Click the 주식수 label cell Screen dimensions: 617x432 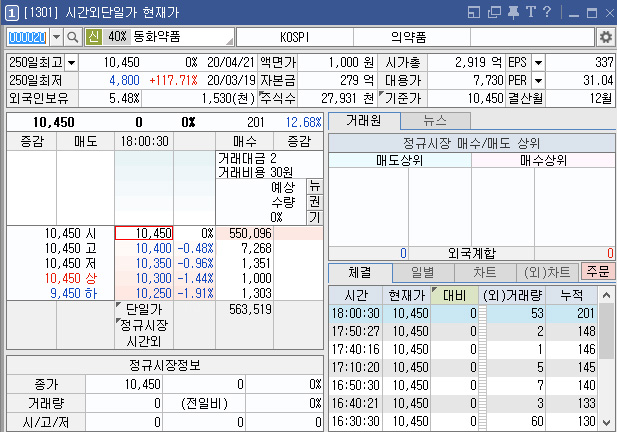tap(278, 98)
